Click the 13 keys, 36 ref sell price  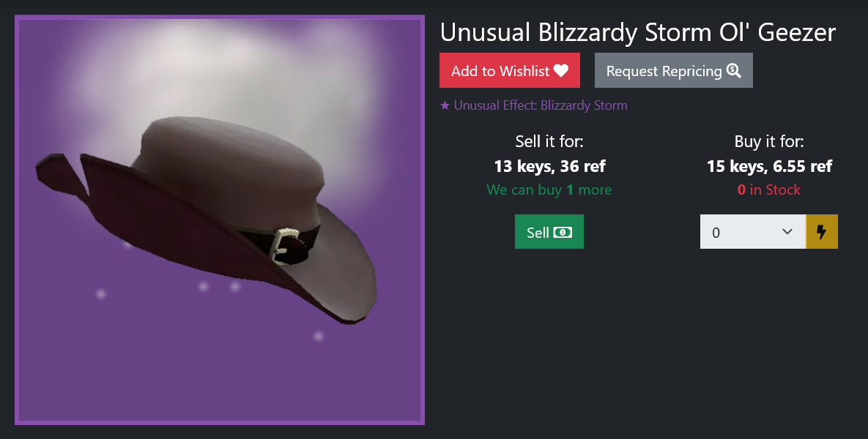point(549,166)
